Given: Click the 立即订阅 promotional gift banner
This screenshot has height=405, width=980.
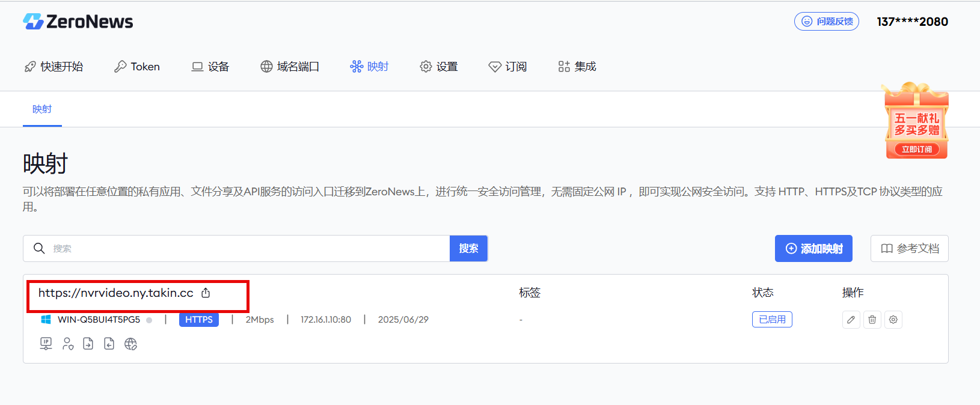Looking at the screenshot, I should [916, 121].
